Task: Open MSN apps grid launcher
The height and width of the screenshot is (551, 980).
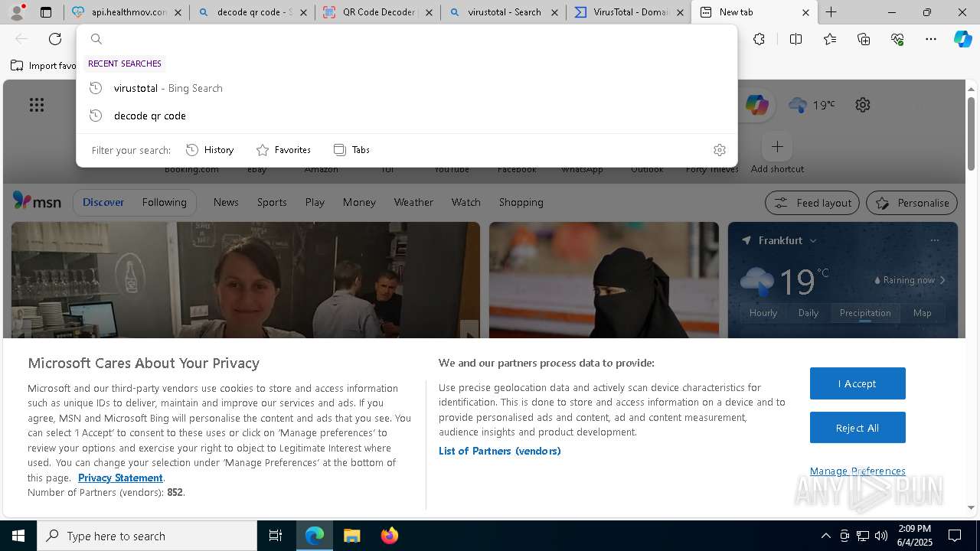Action: (37, 105)
